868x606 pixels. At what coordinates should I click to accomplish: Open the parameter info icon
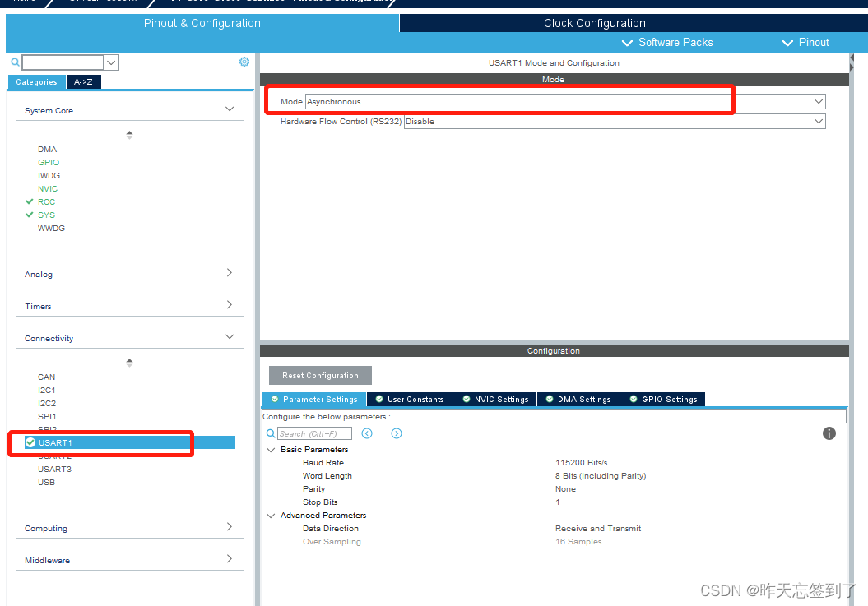829,433
